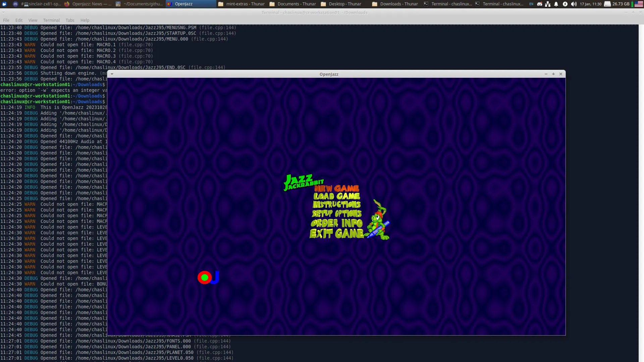Open the Terminal menu in Terminal window
Image resolution: width=644 pixels, height=362 pixels.
51,20
